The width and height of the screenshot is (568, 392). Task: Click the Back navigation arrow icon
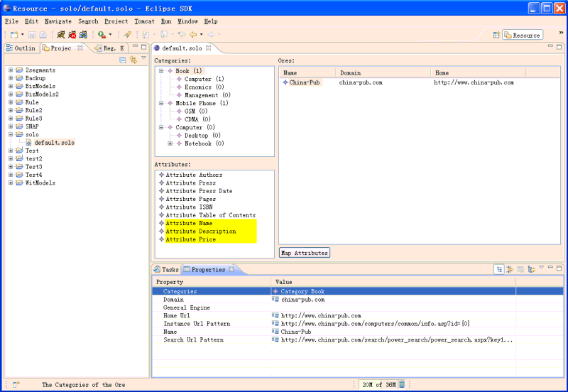click(x=193, y=35)
